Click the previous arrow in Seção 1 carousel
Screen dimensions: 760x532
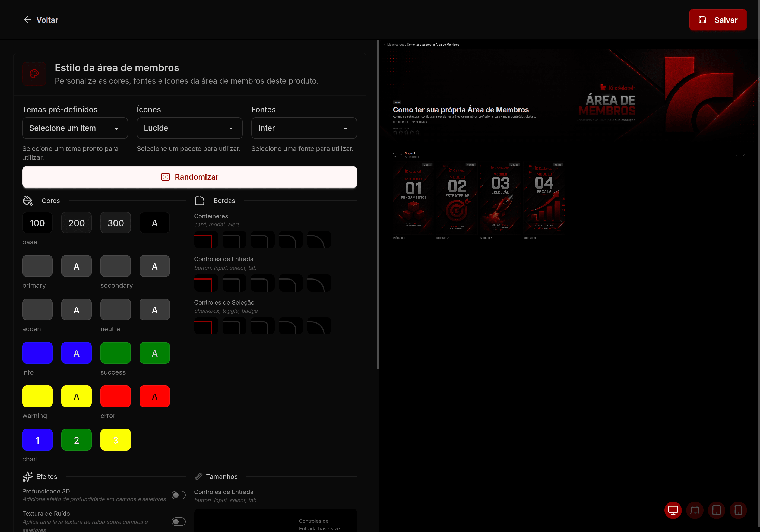[x=736, y=155]
